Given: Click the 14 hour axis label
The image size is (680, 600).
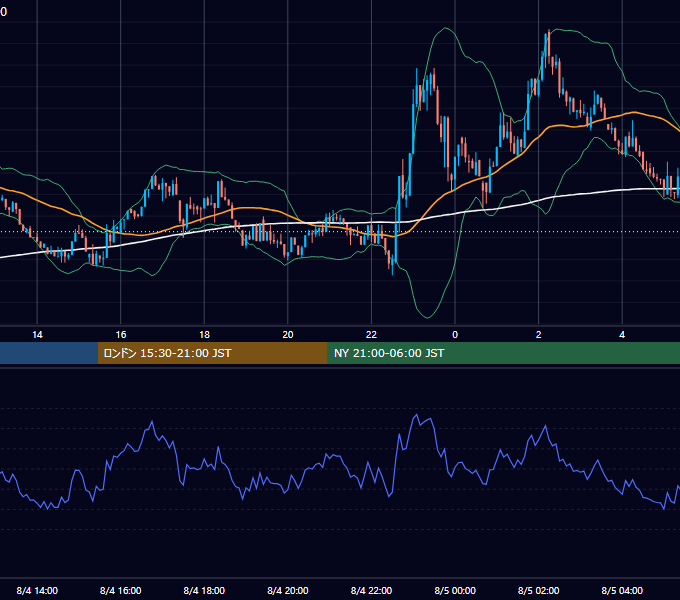Looking at the screenshot, I should 37,335.
